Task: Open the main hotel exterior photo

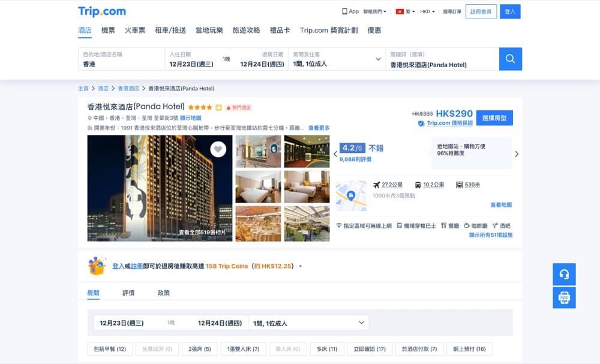Action: 160,188
